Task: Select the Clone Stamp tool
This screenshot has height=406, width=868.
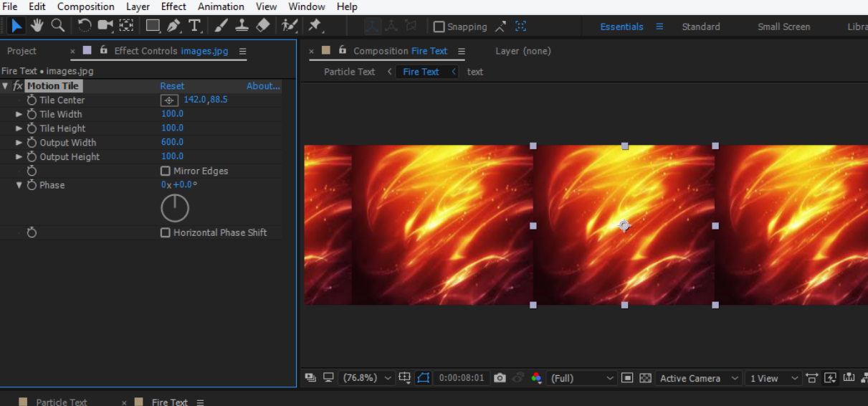Action: [242, 26]
